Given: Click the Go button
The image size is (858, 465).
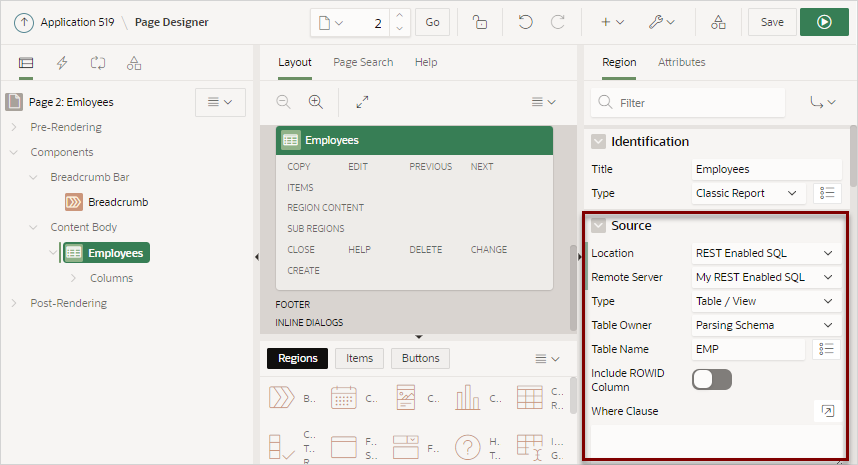Looking at the screenshot, I should [x=432, y=22].
